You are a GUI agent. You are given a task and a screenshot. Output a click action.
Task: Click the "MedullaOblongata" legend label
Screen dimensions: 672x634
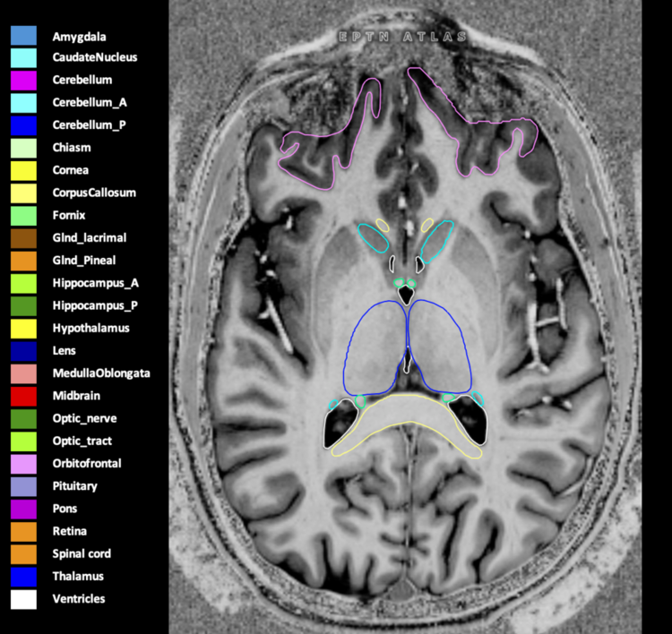tap(101, 373)
